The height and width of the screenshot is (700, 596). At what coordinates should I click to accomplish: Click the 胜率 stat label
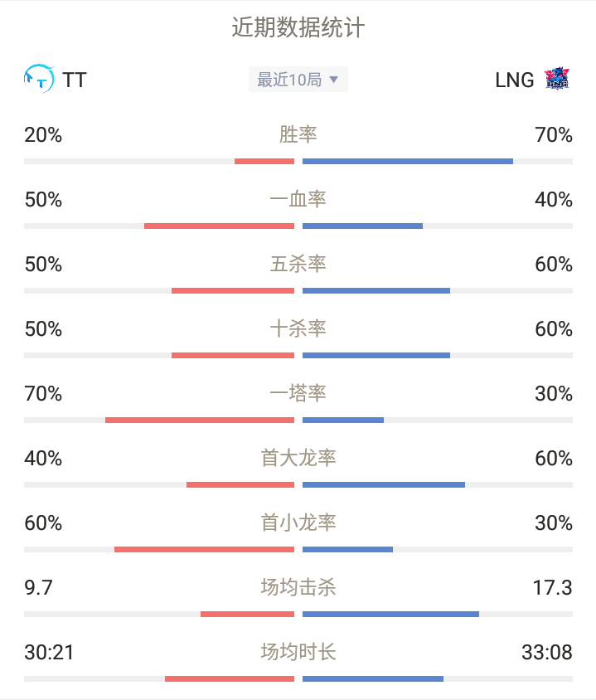coord(298,134)
